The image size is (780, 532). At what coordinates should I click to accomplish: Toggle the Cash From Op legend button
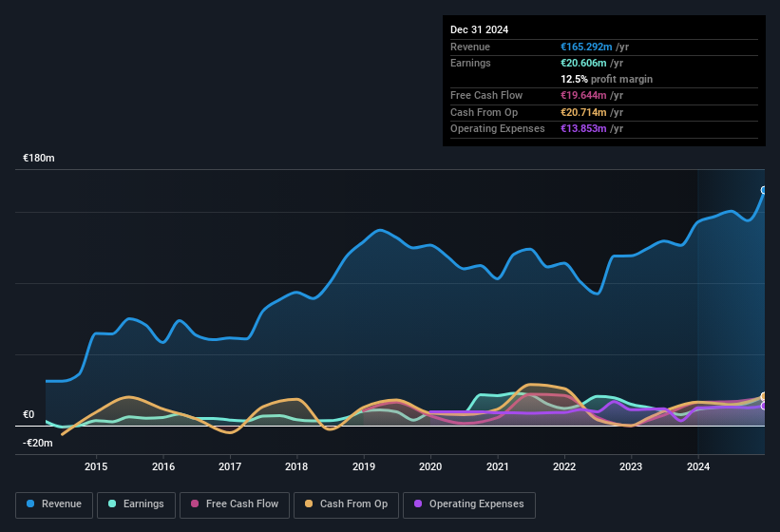pyautogui.click(x=346, y=504)
